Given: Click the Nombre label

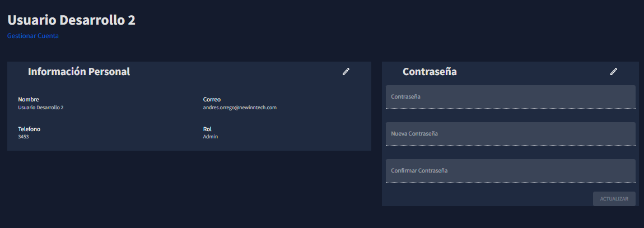Looking at the screenshot, I should (x=29, y=99).
